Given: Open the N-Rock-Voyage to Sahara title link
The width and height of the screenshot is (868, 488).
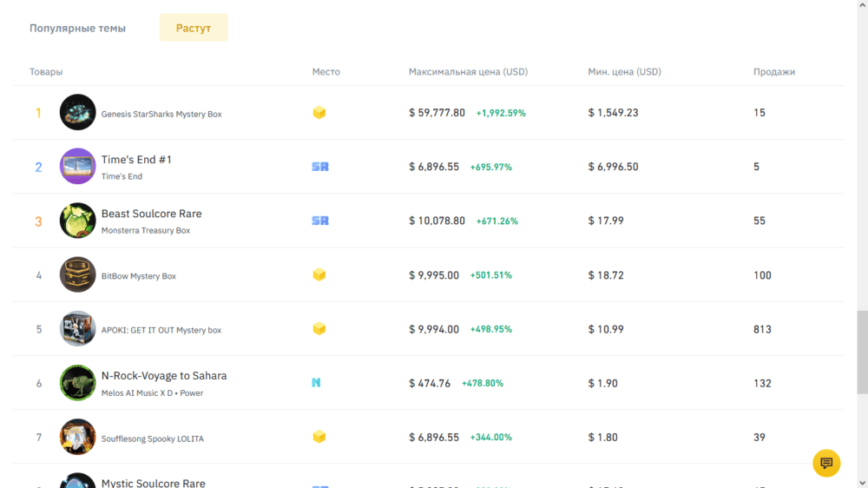Looking at the screenshot, I should coord(164,376).
